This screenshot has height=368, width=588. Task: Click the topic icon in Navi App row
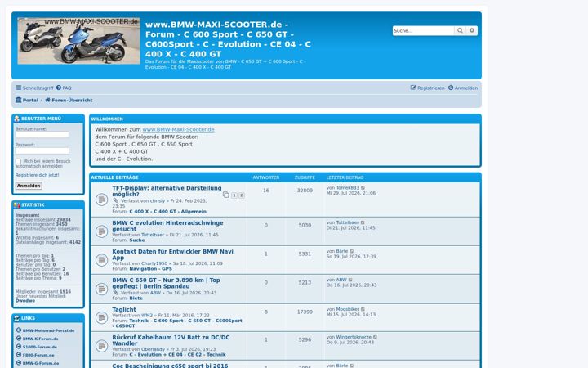click(x=101, y=260)
